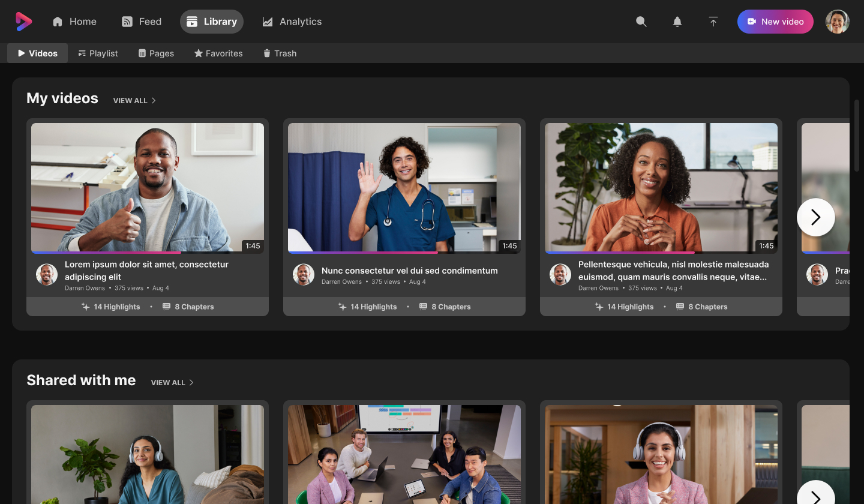This screenshot has width=864, height=504.
Task: Open notifications bell icon
Action: point(677,22)
